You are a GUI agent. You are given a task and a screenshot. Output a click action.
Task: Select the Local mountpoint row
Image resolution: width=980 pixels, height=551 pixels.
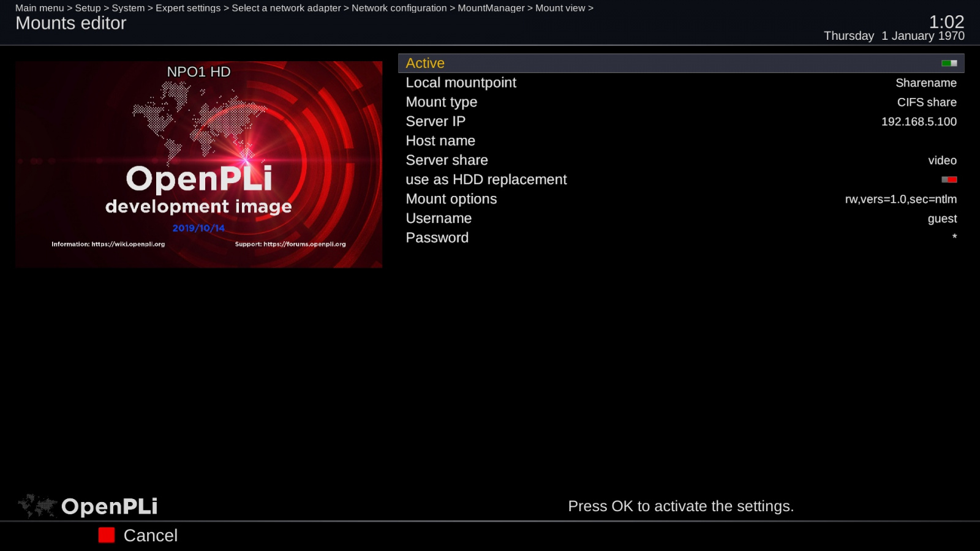681,83
